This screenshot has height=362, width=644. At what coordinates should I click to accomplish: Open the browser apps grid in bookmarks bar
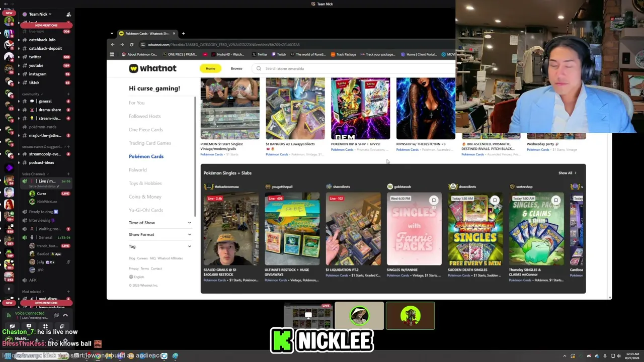click(x=112, y=54)
